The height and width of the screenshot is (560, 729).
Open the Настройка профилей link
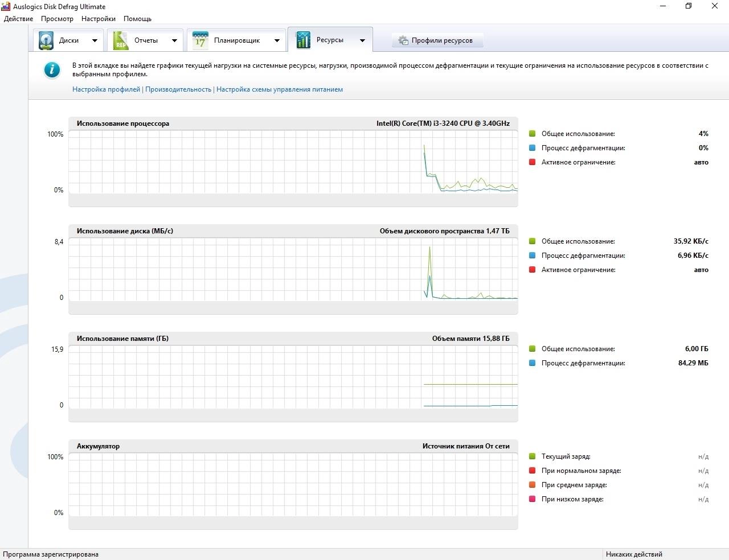click(106, 89)
